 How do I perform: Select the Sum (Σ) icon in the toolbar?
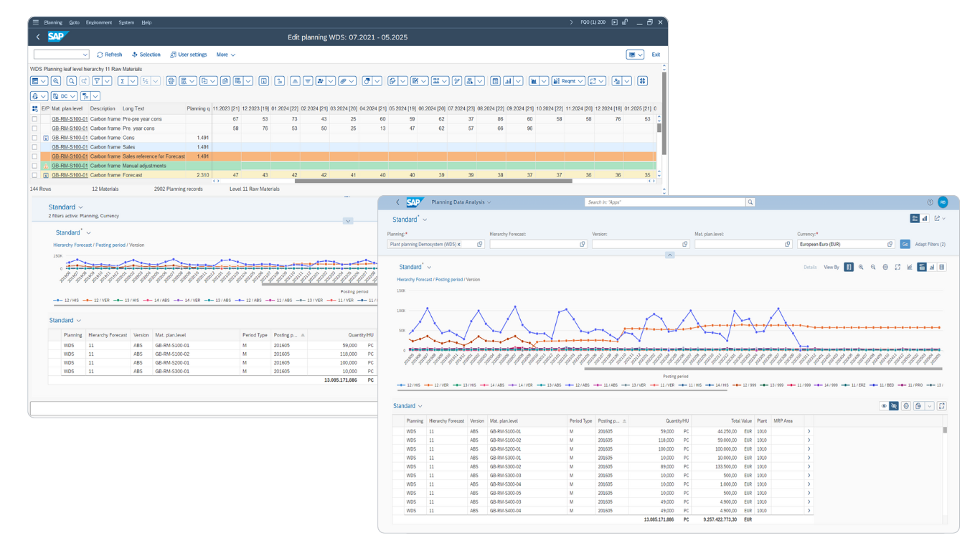point(121,80)
